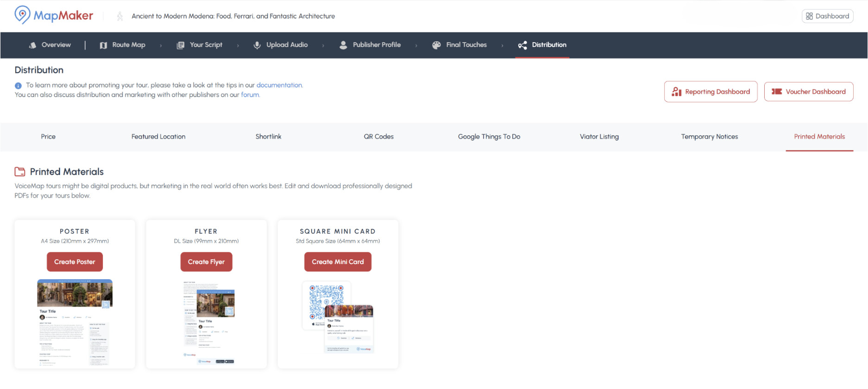Viewport: 868px width, 389px height.
Task: Click the walking person icon beside tour title
Action: click(120, 16)
